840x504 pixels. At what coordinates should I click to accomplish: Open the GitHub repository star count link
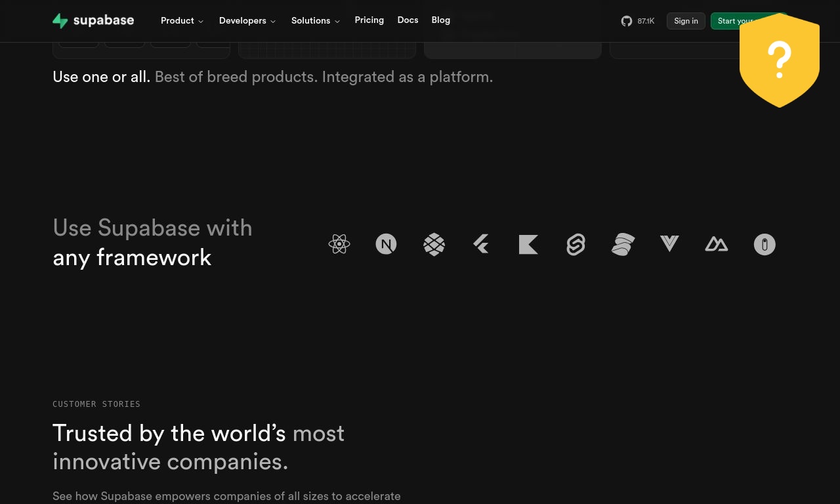click(638, 21)
